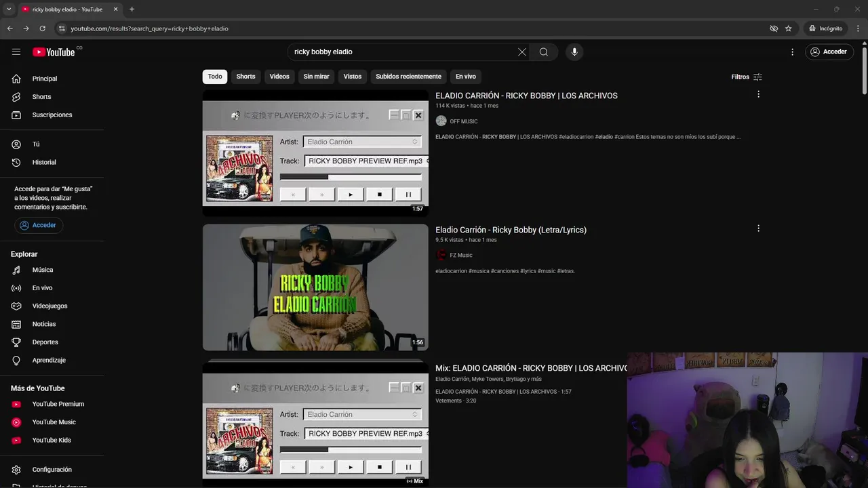This screenshot has height=488, width=868.
Task: Click sidebar Acceder sign-in button
Action: 39,225
